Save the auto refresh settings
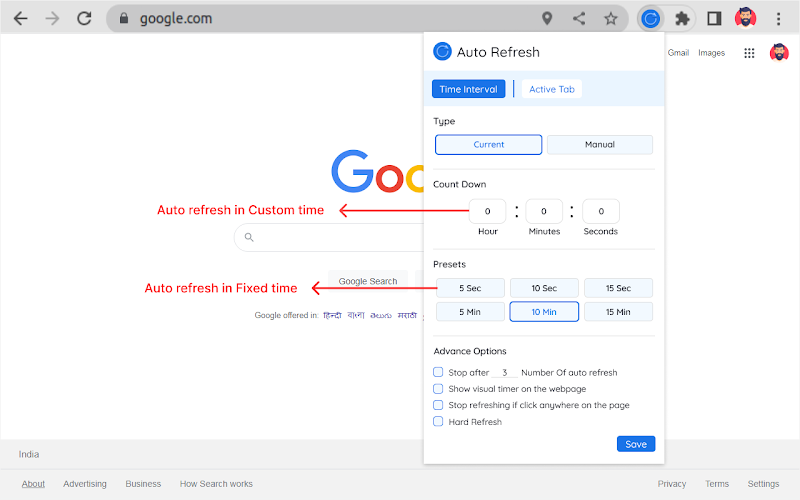The image size is (800, 500). click(636, 444)
